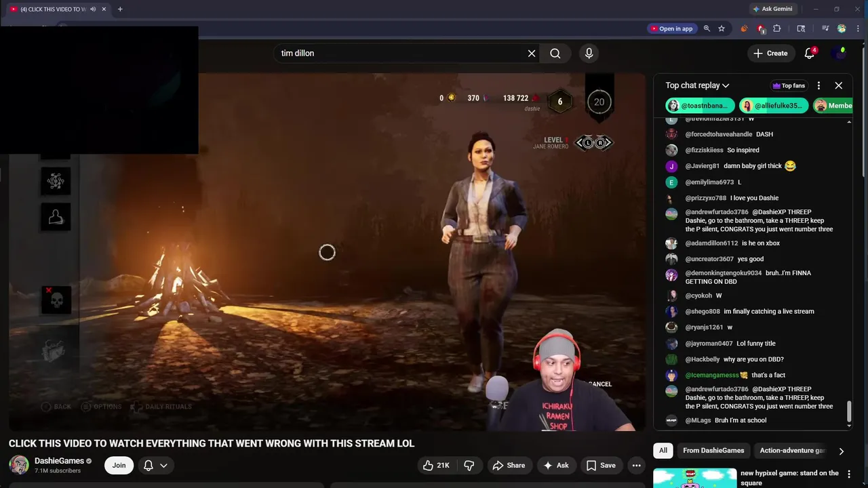Click chat username @forcedtohaveahandle

(719, 134)
